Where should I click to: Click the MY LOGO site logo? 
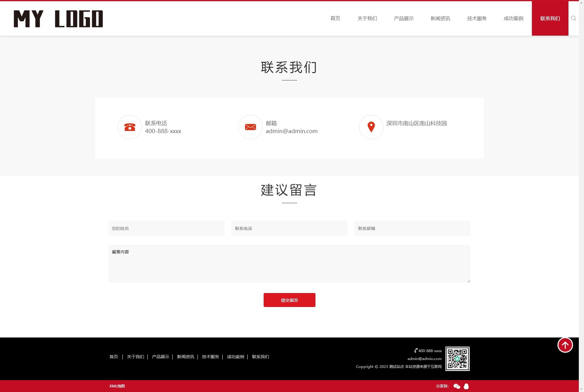coord(59,18)
